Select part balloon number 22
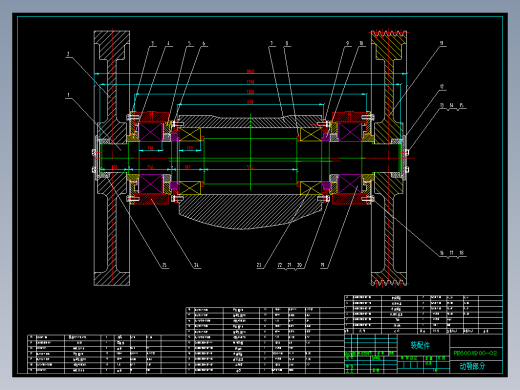The height and width of the screenshot is (390, 520). coord(280,265)
